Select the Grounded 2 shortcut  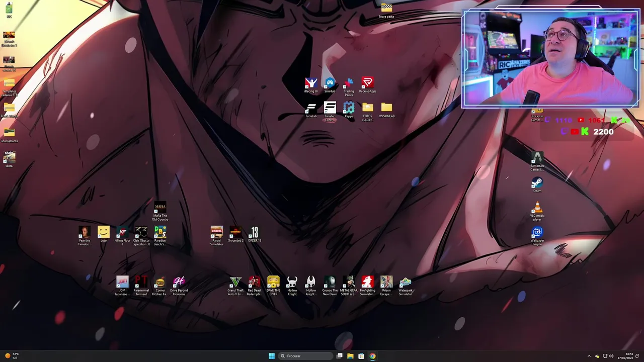click(235, 235)
